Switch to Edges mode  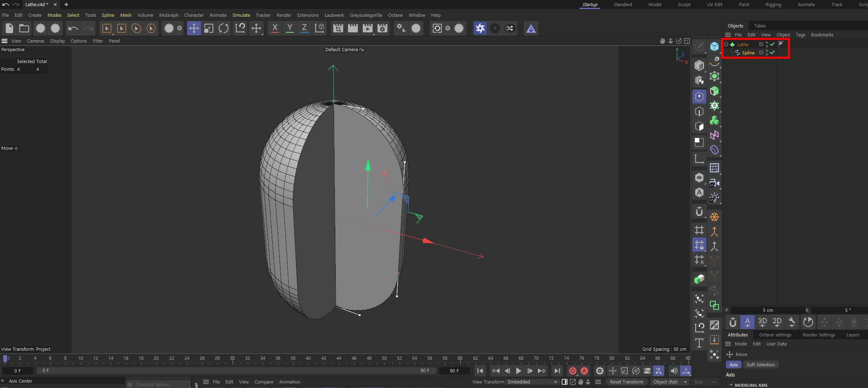click(x=699, y=111)
